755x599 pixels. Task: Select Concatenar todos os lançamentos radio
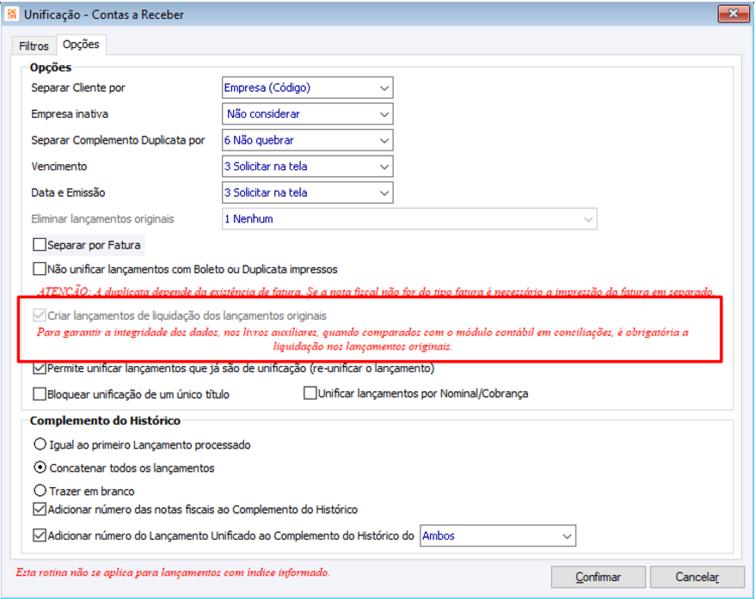(x=40, y=468)
